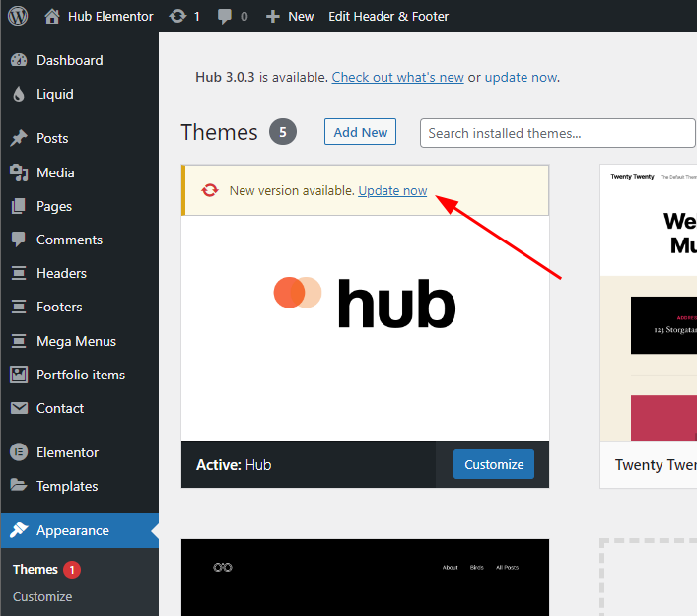
Task: Click Update now on Hub theme card
Action: [392, 190]
